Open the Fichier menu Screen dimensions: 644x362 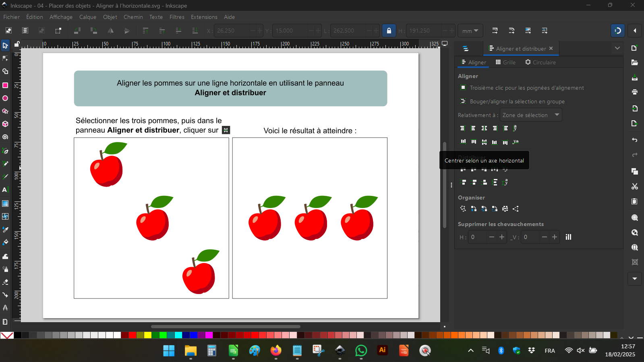pyautogui.click(x=11, y=17)
